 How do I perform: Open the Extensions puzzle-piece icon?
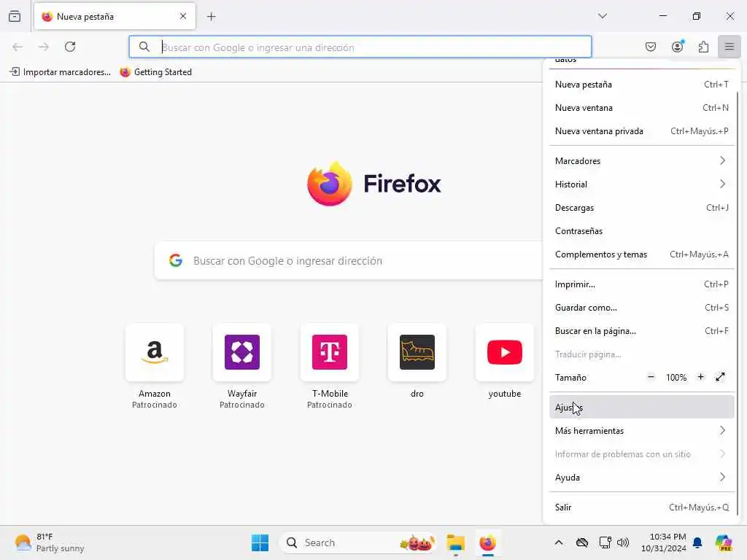click(703, 47)
